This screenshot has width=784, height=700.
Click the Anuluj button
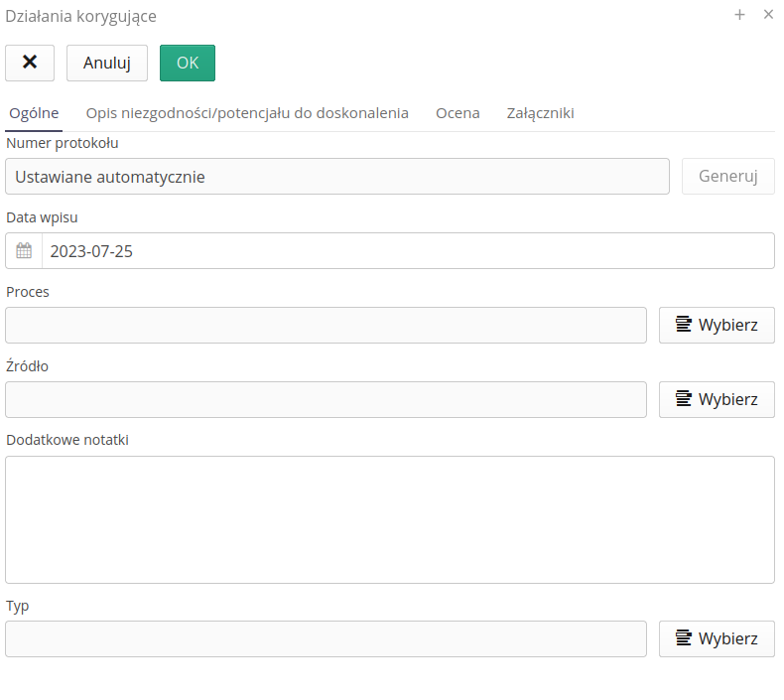click(107, 63)
